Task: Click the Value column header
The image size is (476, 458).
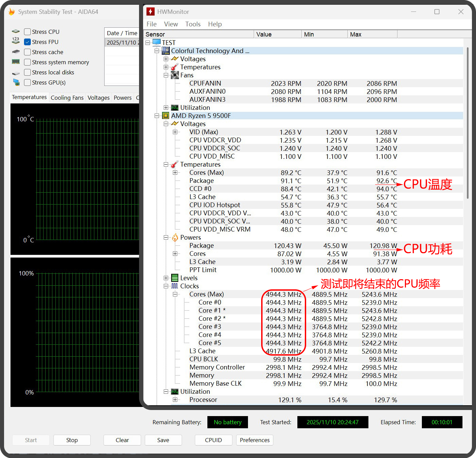Action: [x=277, y=34]
